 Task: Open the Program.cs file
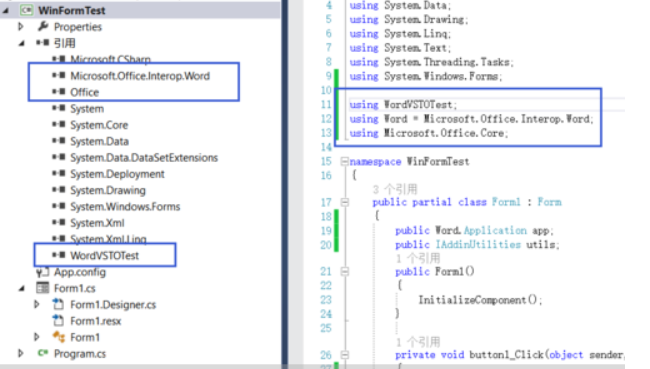point(80,354)
